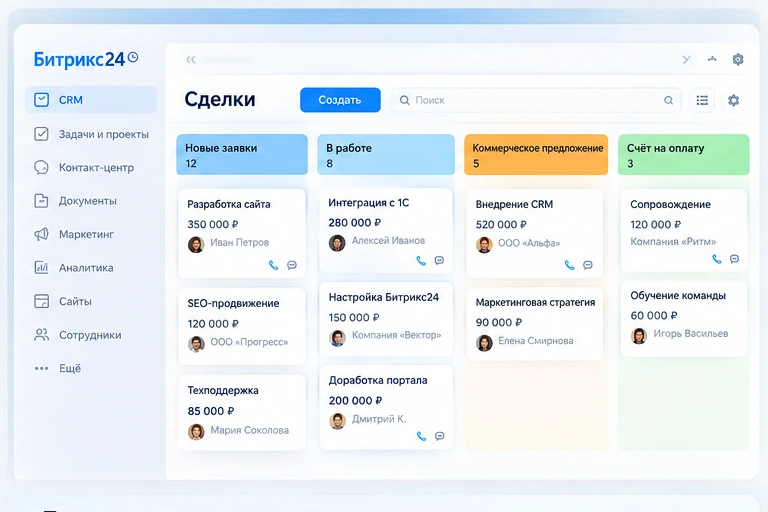Call contact on Интеграция с 1С card
This screenshot has height=512, width=768.
point(421,260)
